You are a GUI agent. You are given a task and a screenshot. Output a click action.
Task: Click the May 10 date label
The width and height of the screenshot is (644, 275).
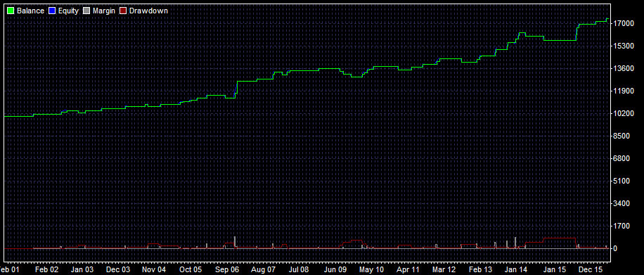pos(371,269)
